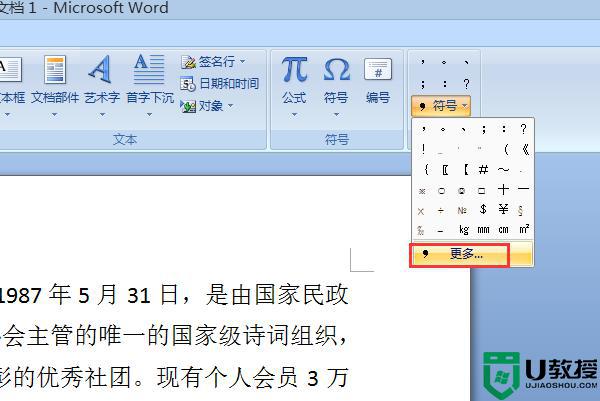Open the 对象 dropdown arrow
The width and height of the screenshot is (600, 401).
point(230,105)
